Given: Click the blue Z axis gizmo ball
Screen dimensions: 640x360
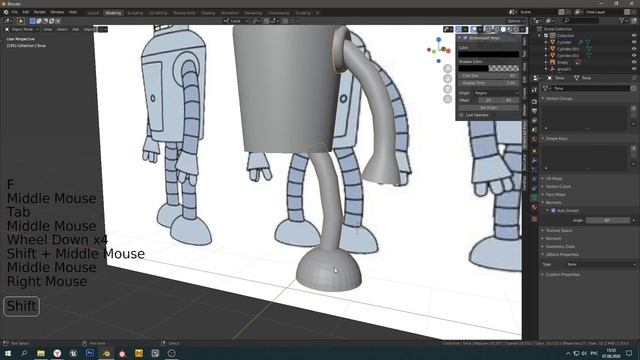Looking at the screenshot, I should (438, 40).
